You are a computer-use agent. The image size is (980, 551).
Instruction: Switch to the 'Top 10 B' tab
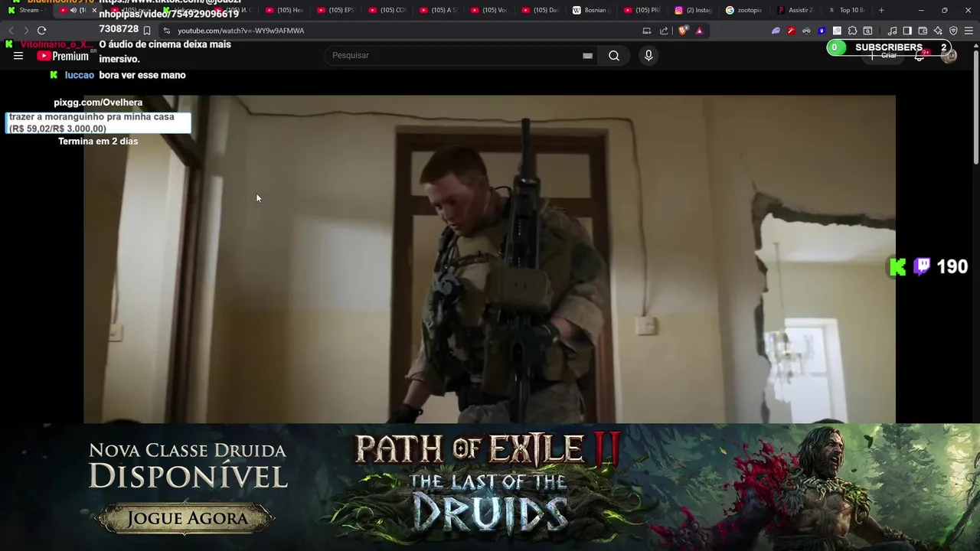pyautogui.click(x=848, y=10)
